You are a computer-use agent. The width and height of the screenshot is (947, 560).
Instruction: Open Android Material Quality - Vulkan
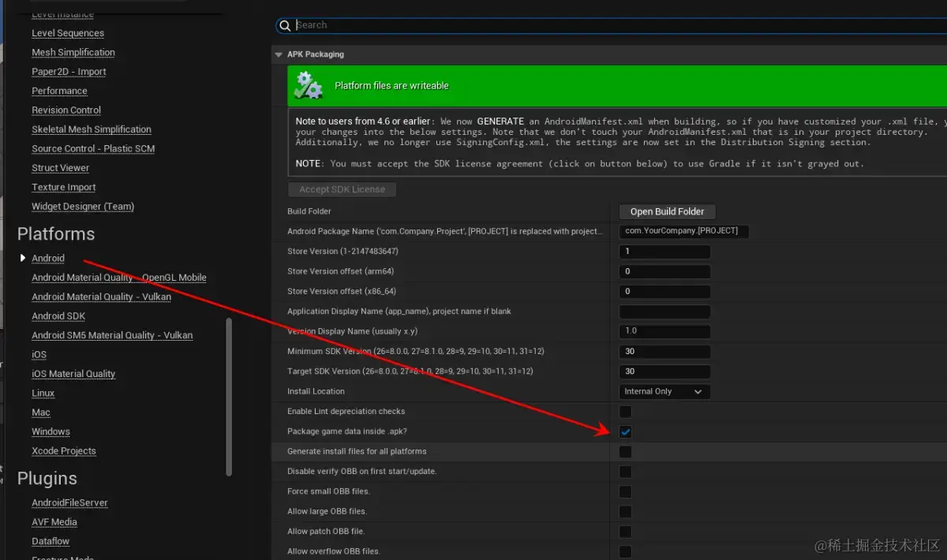point(101,297)
